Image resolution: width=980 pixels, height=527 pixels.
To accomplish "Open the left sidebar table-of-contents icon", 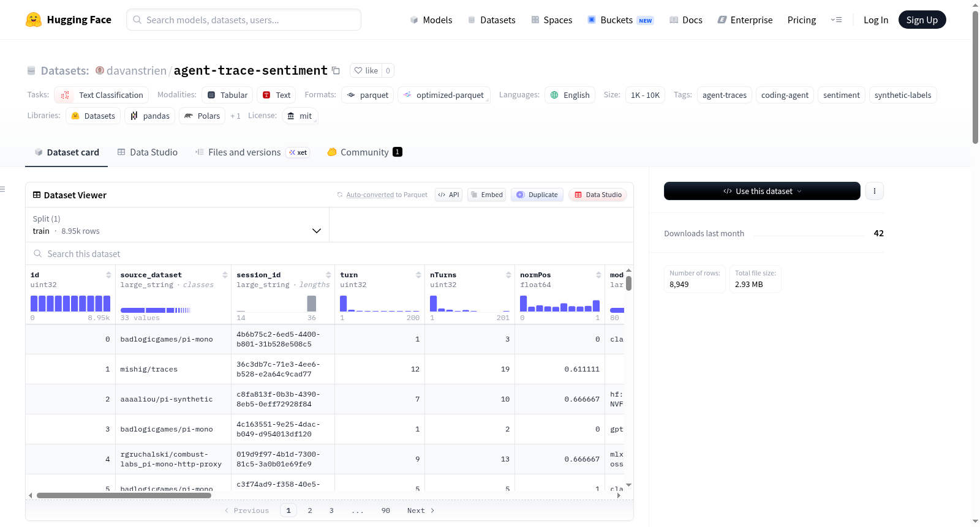I will pos(2,189).
